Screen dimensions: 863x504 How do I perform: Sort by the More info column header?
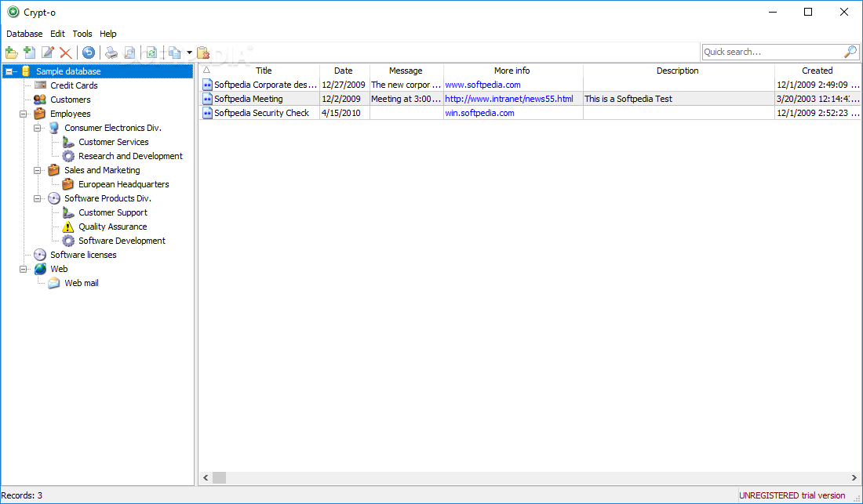click(x=512, y=71)
